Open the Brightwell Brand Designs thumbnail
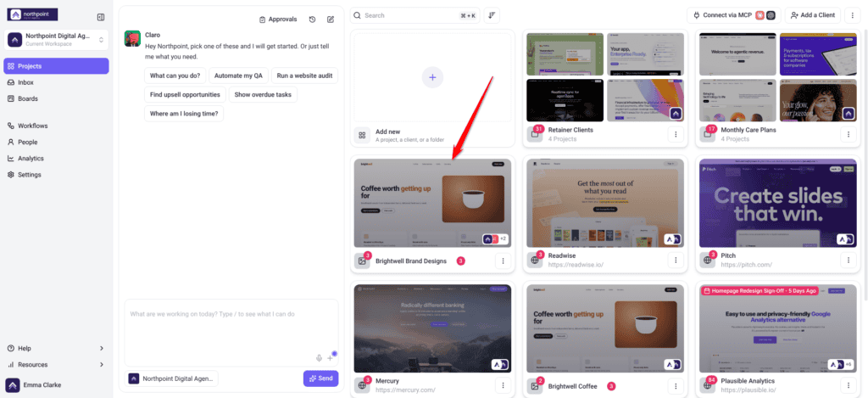Viewport: 868px width, 398px height. pyautogui.click(x=432, y=203)
